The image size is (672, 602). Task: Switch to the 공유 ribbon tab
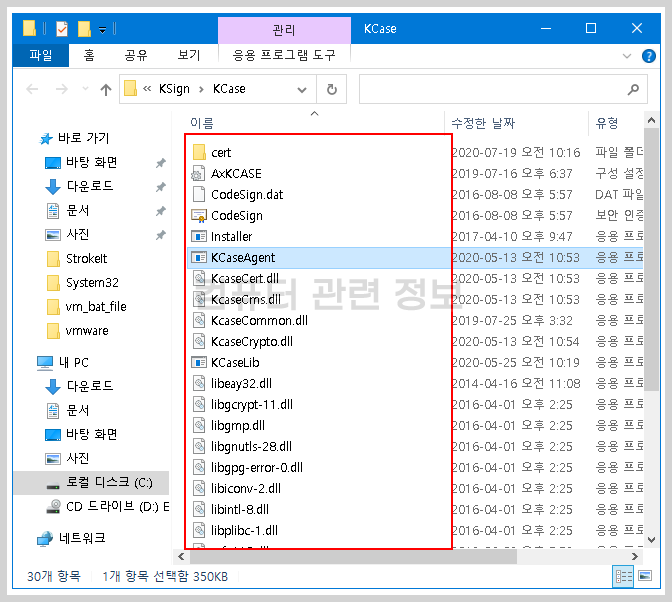pyautogui.click(x=136, y=55)
